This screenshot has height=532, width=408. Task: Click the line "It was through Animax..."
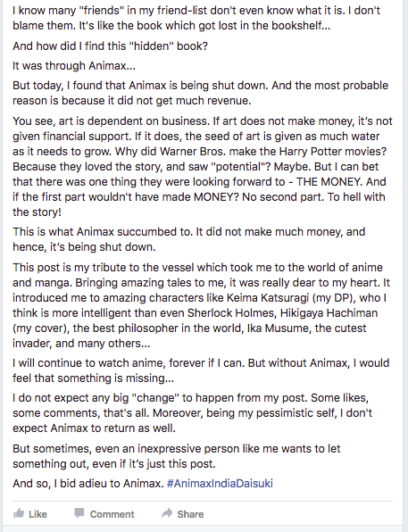[x=74, y=65]
